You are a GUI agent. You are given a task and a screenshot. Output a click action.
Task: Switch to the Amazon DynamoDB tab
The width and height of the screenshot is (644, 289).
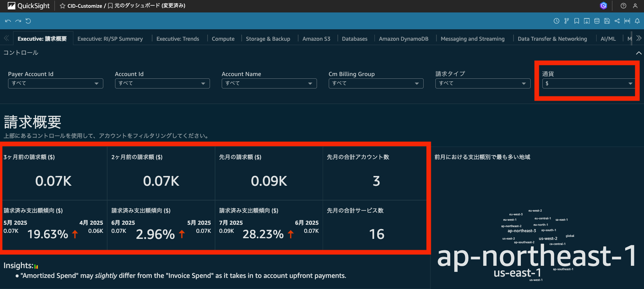tap(404, 39)
